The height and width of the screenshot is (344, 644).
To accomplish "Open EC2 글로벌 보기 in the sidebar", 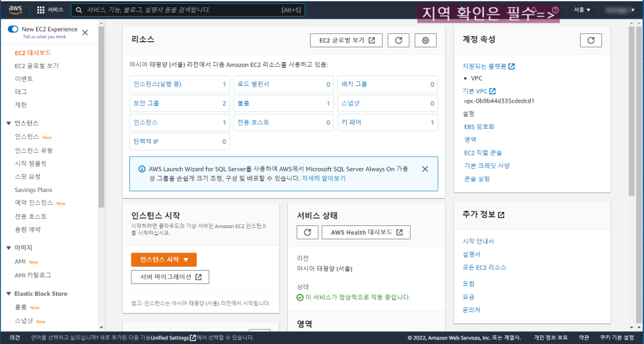I will tap(37, 66).
